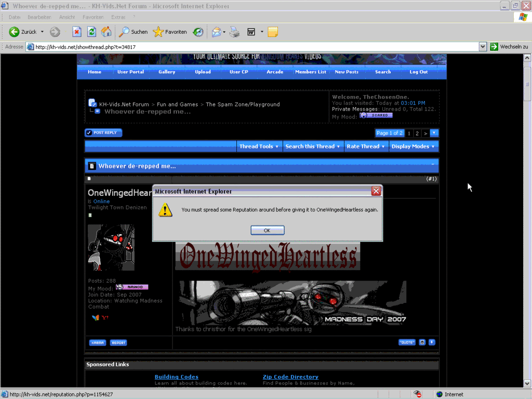Open User CP in forum navbar
This screenshot has width=532, height=399.
[239, 72]
